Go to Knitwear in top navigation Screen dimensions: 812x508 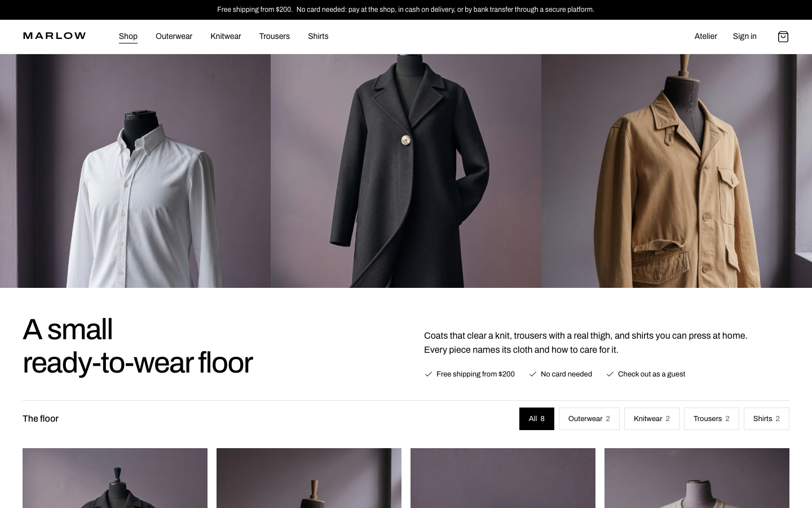click(x=226, y=37)
